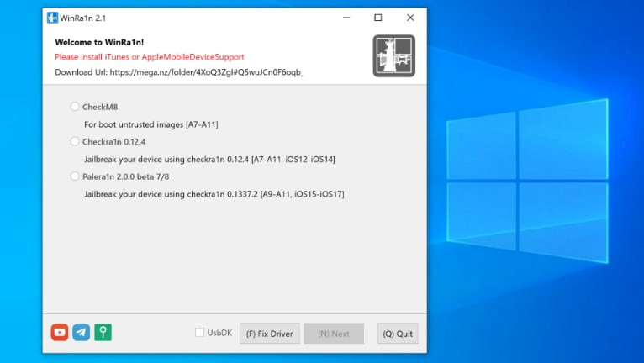The image size is (644, 363).
Task: Click the (N) Next button
Action: coord(334,334)
